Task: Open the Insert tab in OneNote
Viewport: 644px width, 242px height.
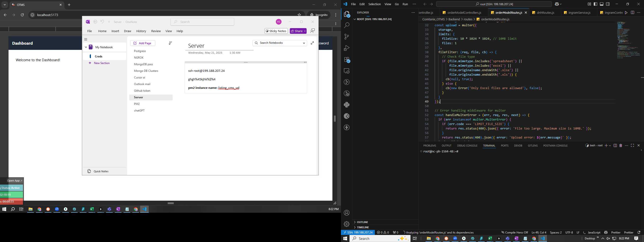Action: (115, 31)
